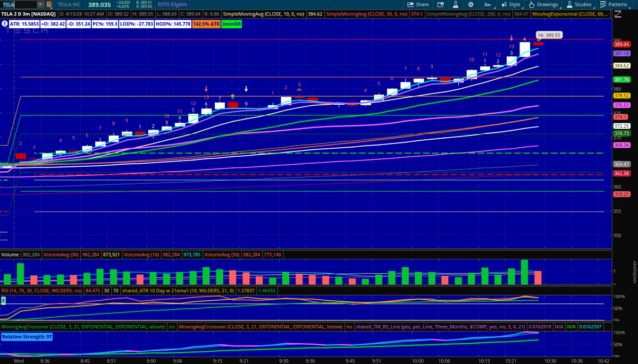638x364 pixels.
Task: Click the pointing hand Drawings icon
Action: [532, 4]
